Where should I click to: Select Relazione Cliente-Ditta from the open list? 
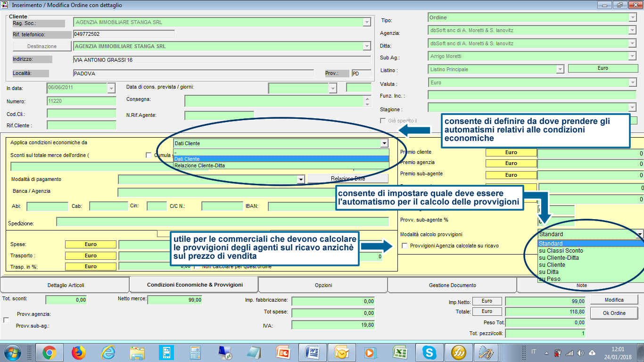click(281, 165)
